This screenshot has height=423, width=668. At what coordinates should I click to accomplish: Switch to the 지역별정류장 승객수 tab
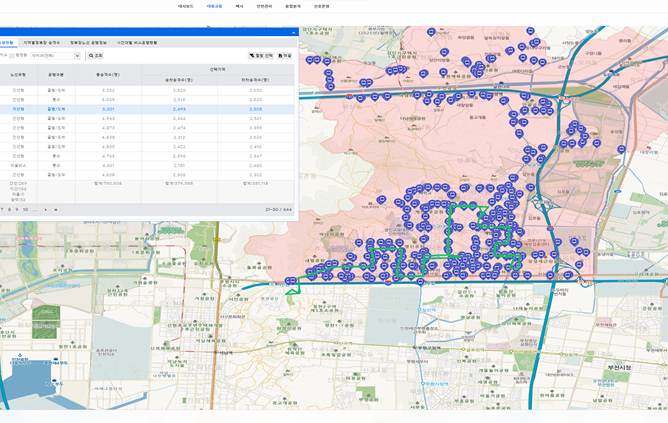(x=42, y=43)
